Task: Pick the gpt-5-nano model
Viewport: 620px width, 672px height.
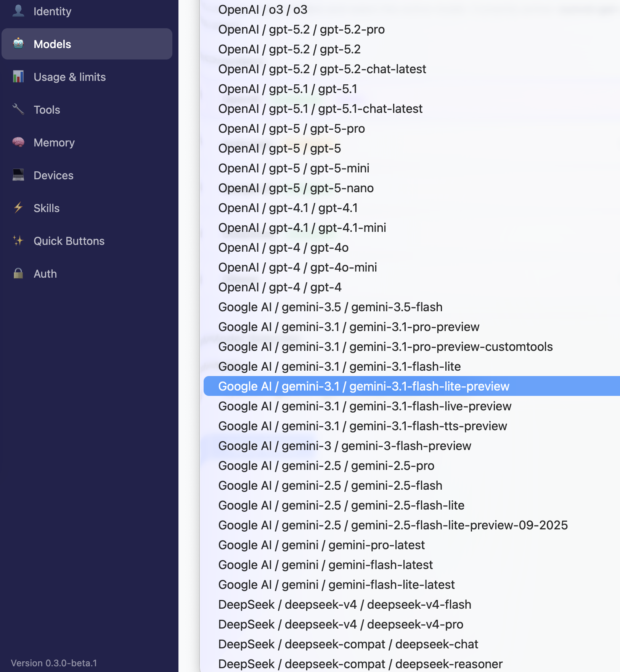Action: coord(412,188)
